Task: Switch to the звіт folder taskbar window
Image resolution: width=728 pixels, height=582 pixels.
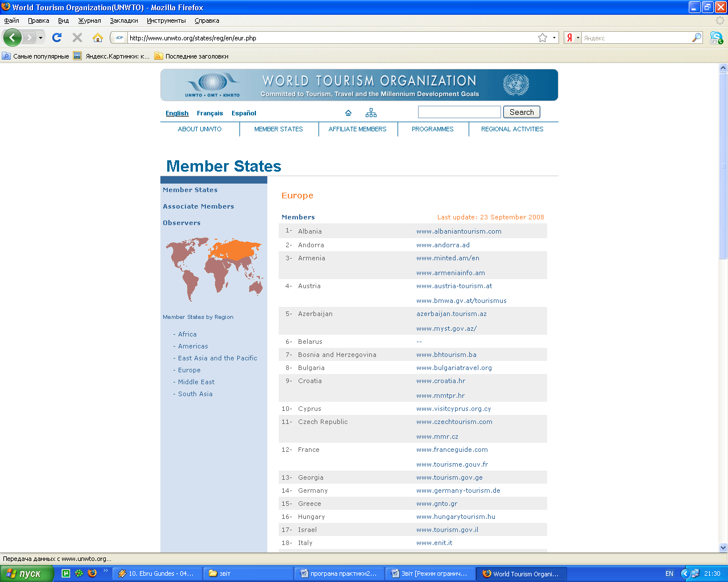Action: coord(248,573)
